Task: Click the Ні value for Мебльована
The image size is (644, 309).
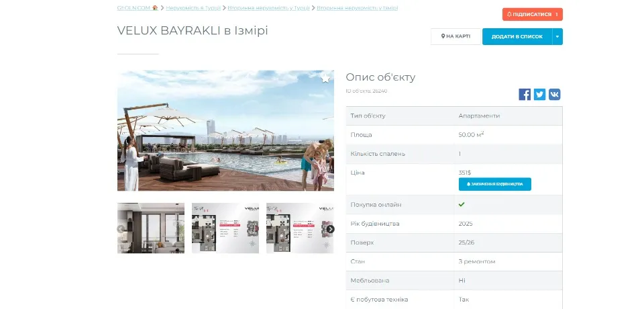Action: 462,281
